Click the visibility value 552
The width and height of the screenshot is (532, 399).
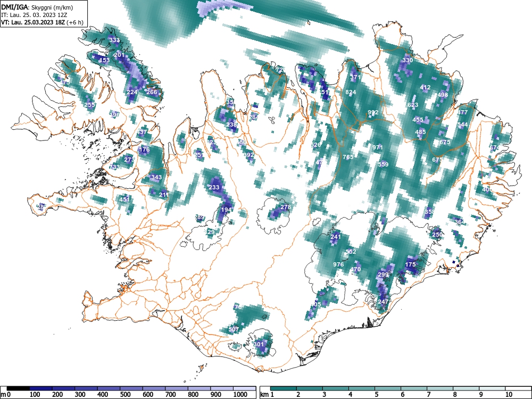pos(351,252)
